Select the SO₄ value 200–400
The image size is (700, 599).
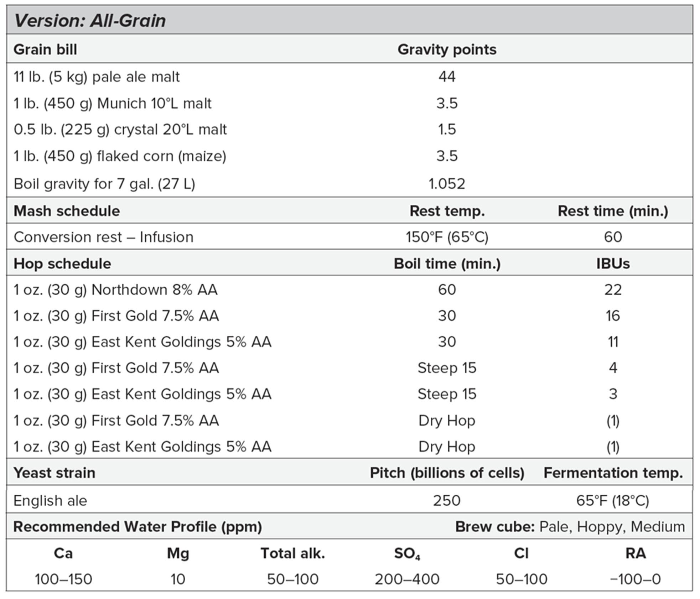407,579
